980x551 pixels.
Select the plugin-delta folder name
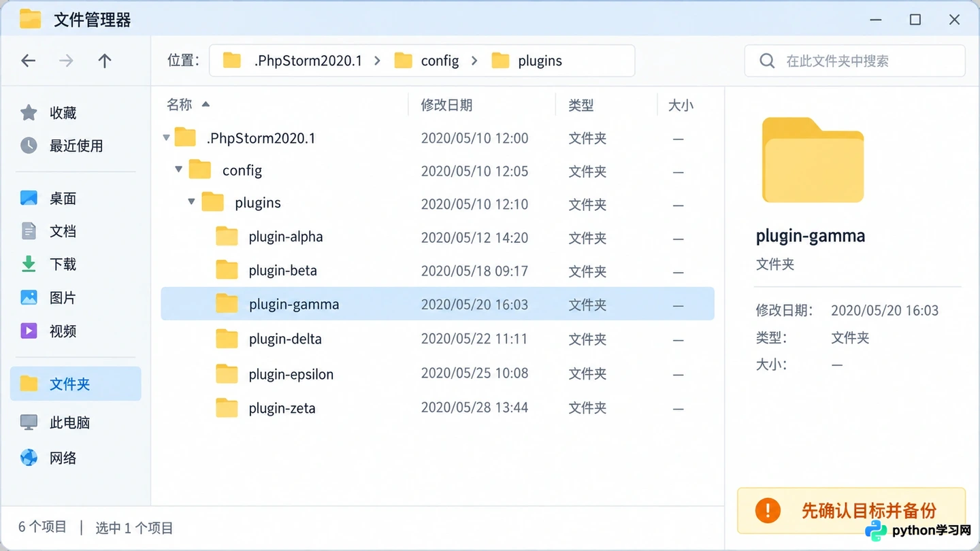(x=285, y=339)
